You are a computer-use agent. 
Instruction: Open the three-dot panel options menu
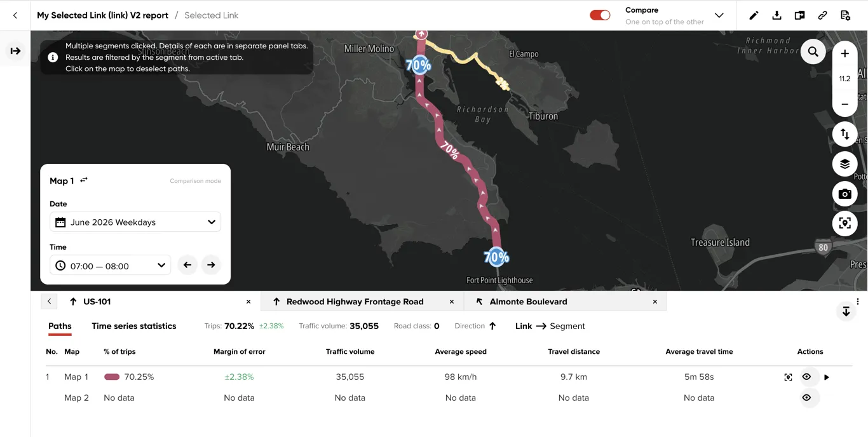(857, 302)
